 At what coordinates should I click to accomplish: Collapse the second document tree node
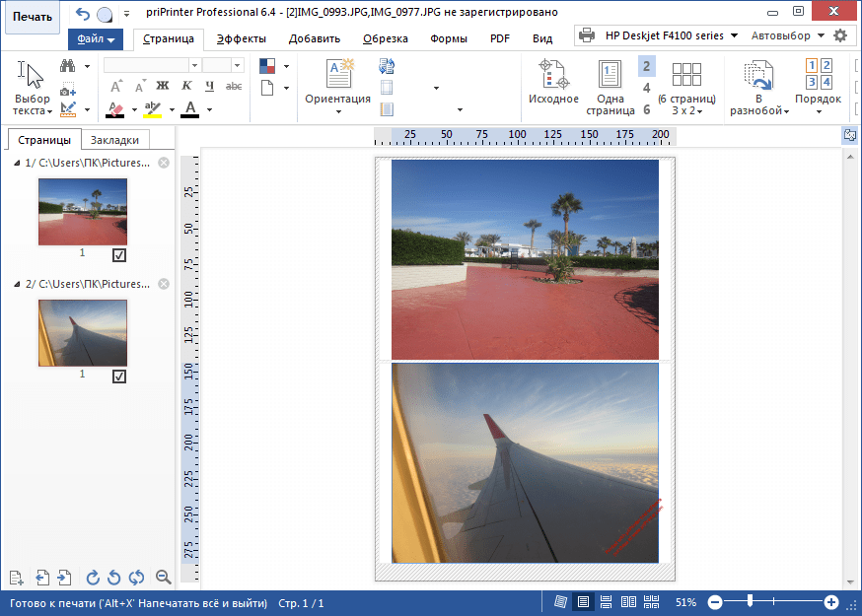coord(17,284)
